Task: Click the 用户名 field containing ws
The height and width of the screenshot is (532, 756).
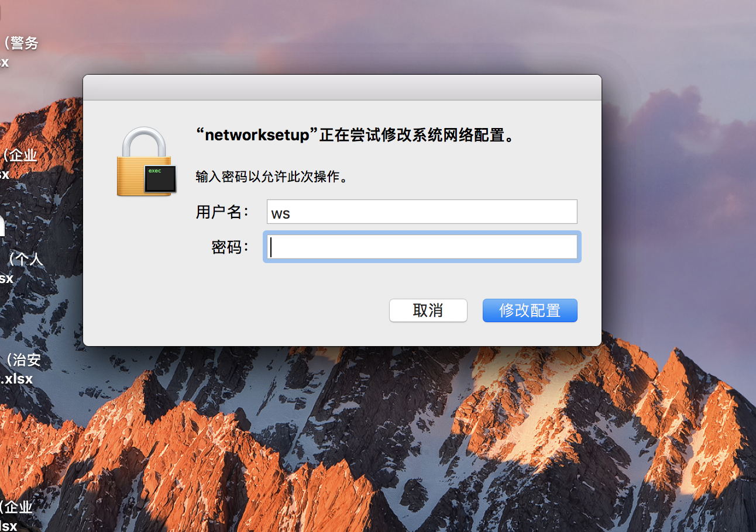Action: point(422,212)
